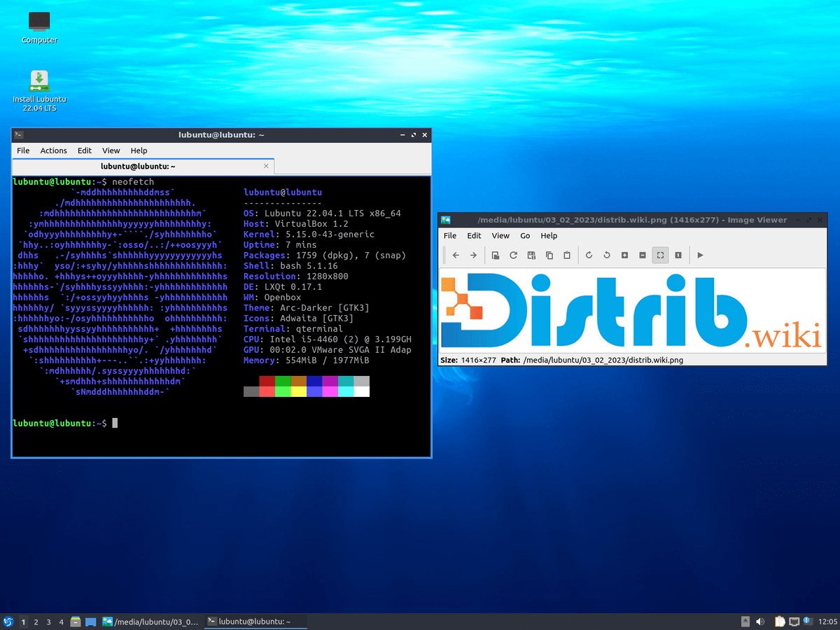Open the network connection tray icon
This screenshot has width=840, height=630.
(x=794, y=622)
